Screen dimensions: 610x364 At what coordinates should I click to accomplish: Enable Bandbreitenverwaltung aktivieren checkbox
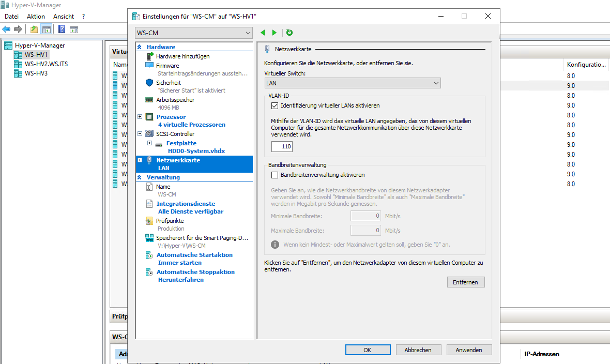click(274, 175)
